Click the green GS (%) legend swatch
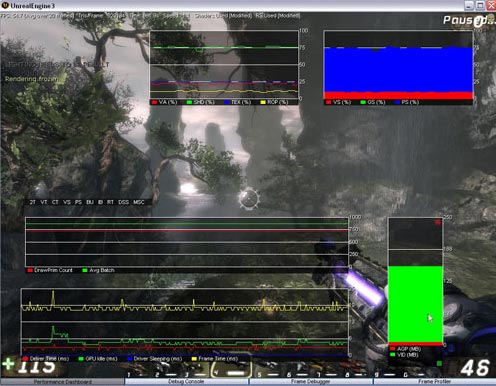The height and width of the screenshot is (386, 496). click(363, 102)
